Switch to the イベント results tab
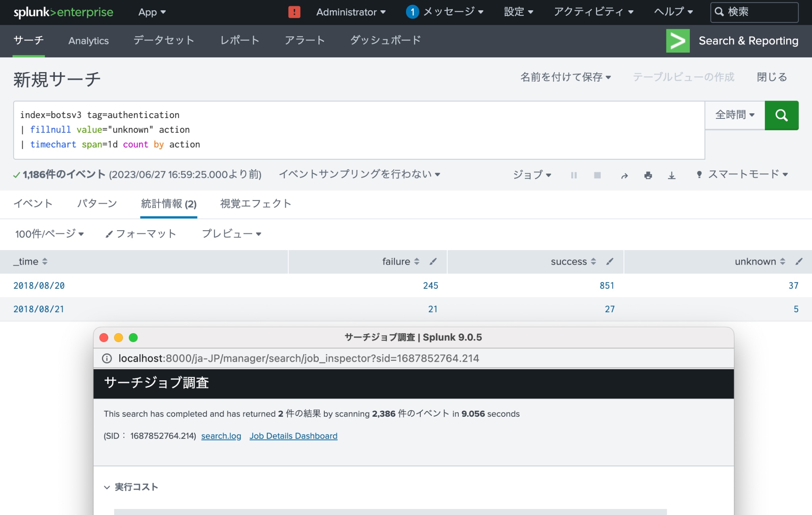This screenshot has height=515, width=812. click(x=33, y=204)
